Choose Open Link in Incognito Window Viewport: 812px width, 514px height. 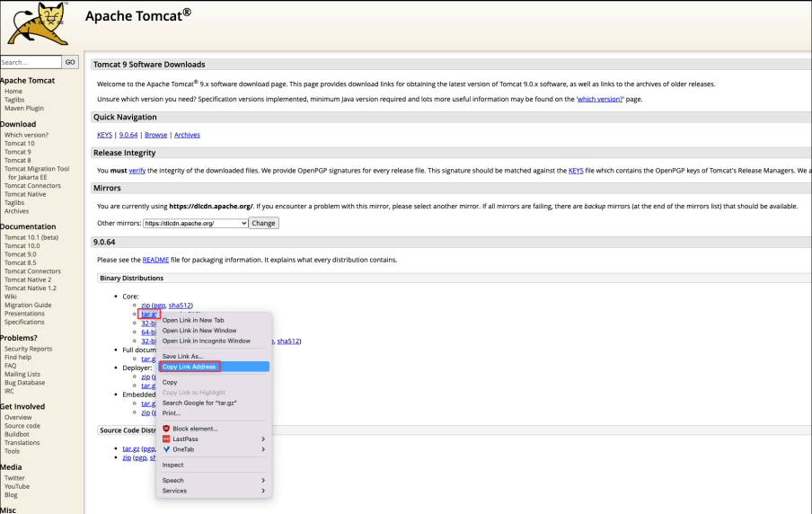(214, 341)
